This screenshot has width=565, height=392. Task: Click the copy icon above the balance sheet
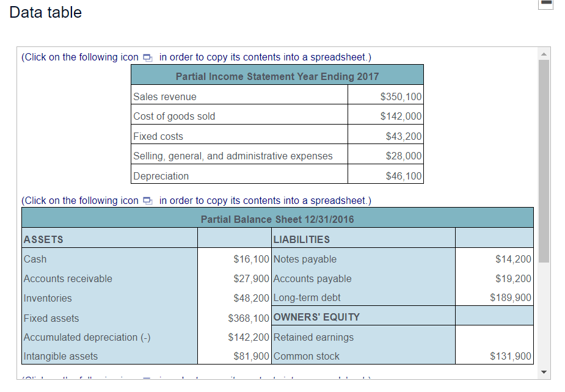coord(147,200)
